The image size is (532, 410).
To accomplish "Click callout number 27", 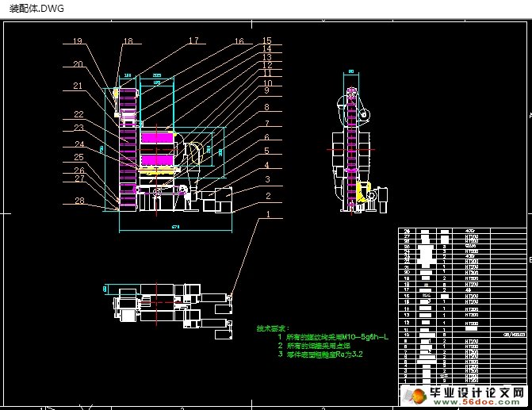I will [79, 178].
